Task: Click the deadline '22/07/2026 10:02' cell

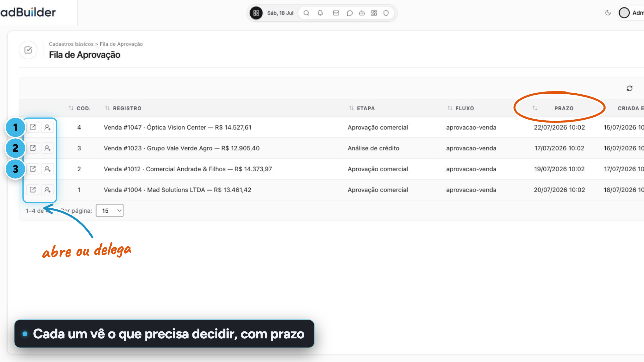Action: click(559, 127)
